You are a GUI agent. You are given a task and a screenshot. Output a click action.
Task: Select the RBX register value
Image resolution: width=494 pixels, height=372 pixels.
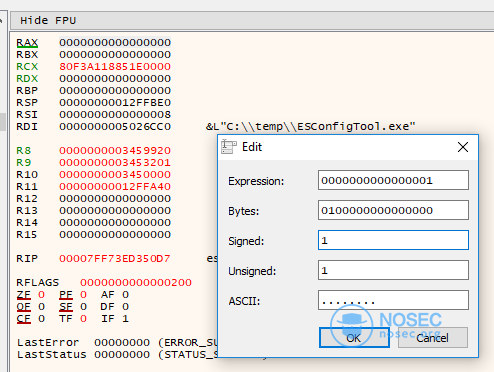(x=115, y=55)
